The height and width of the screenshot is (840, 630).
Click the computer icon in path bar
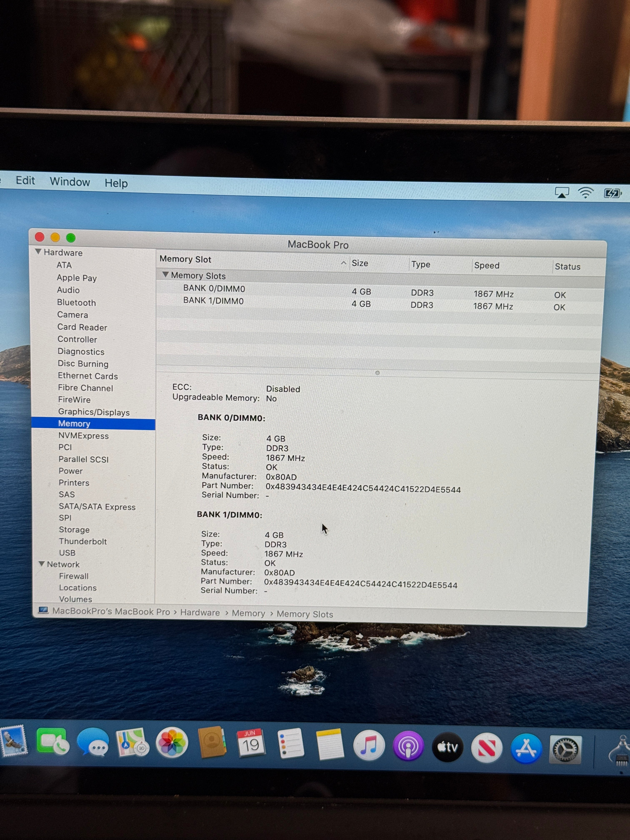pos(43,611)
